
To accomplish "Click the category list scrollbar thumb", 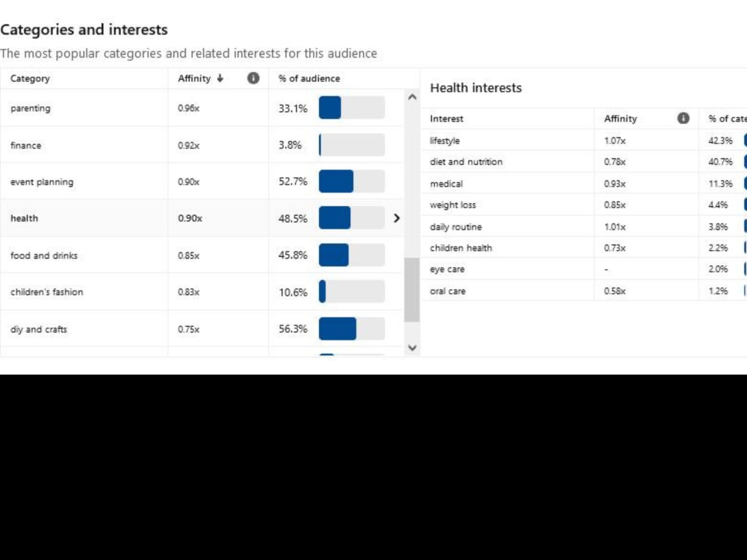I will click(412, 290).
